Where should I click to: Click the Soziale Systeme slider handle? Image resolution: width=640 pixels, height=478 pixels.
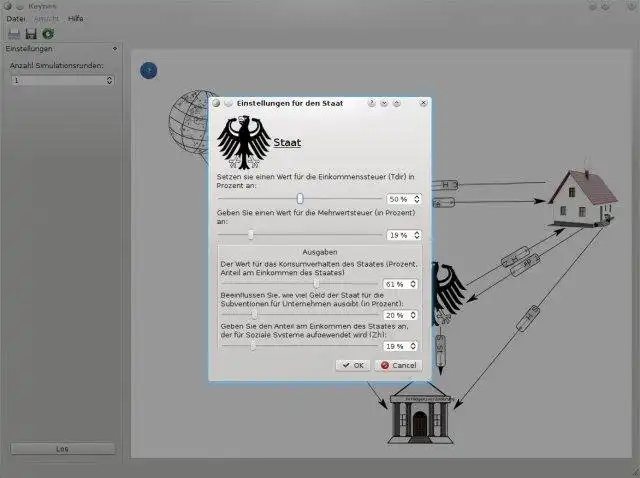[253, 346]
